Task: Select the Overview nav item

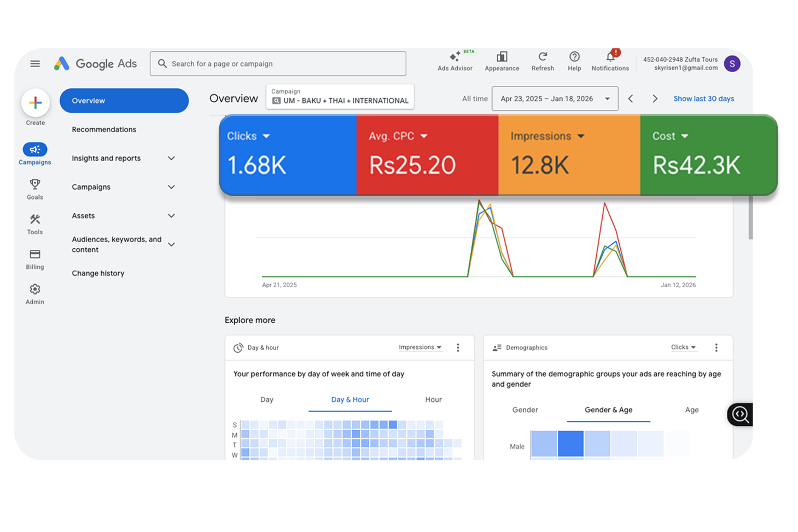Action: click(x=124, y=100)
